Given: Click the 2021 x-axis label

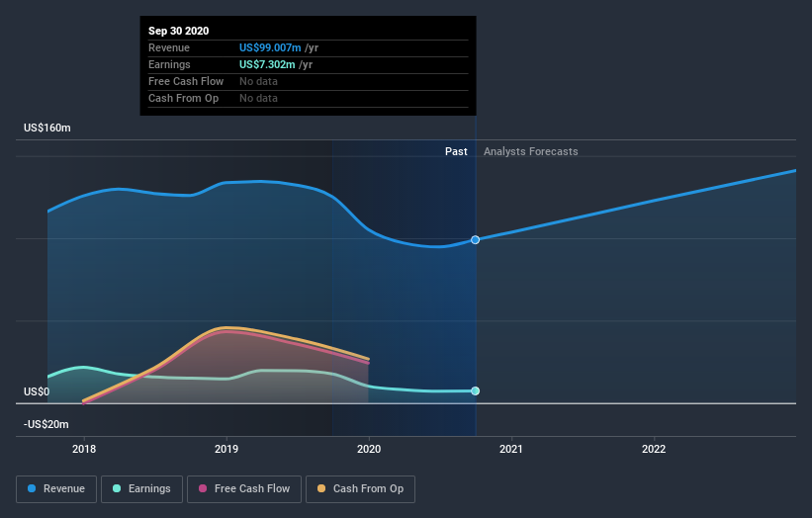Looking at the screenshot, I should [x=511, y=449].
